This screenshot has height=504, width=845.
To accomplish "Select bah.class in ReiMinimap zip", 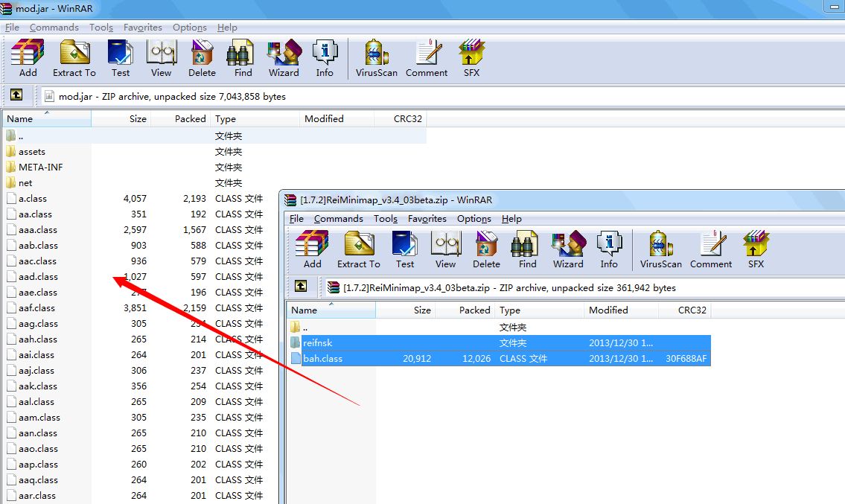I will [x=499, y=359].
